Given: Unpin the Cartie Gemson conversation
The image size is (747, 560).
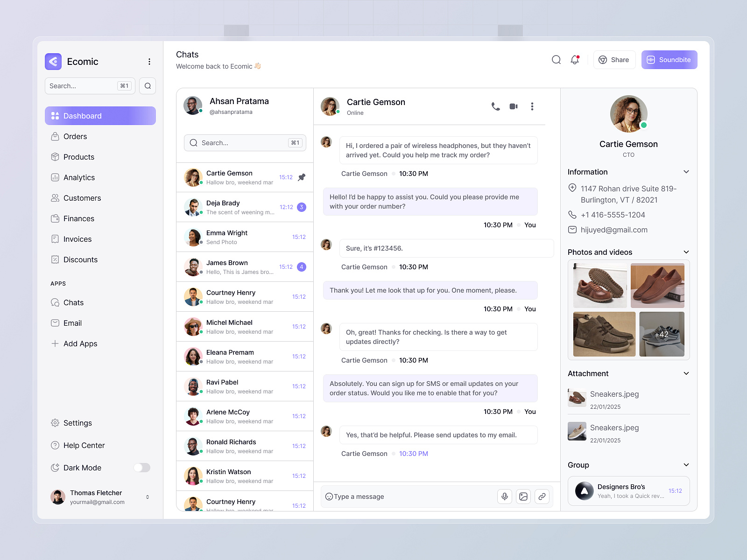Looking at the screenshot, I should coord(301,177).
